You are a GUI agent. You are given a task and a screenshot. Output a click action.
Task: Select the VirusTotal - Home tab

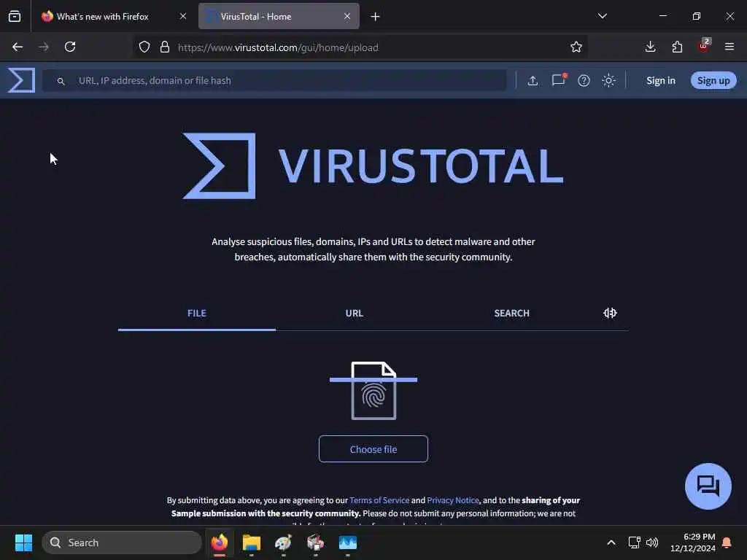tap(279, 16)
